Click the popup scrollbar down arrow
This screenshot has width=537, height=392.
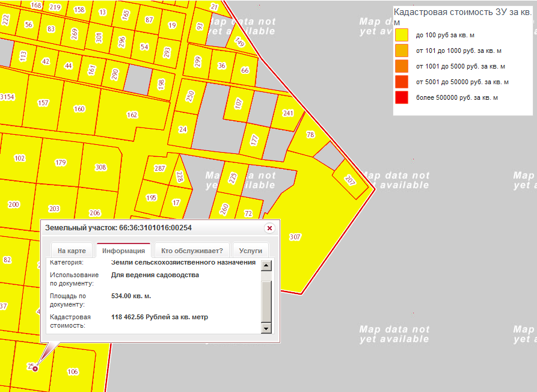pos(266,328)
